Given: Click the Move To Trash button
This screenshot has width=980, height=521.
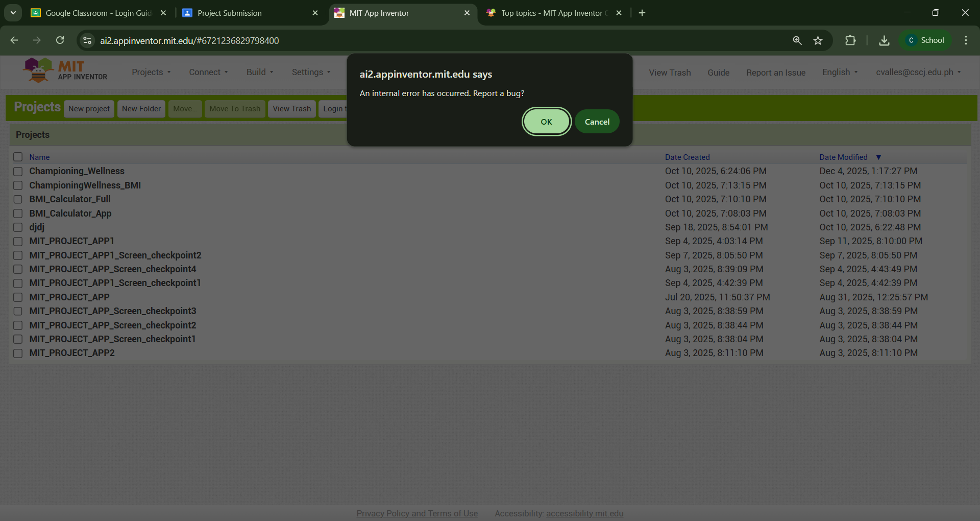Looking at the screenshot, I should (x=235, y=109).
